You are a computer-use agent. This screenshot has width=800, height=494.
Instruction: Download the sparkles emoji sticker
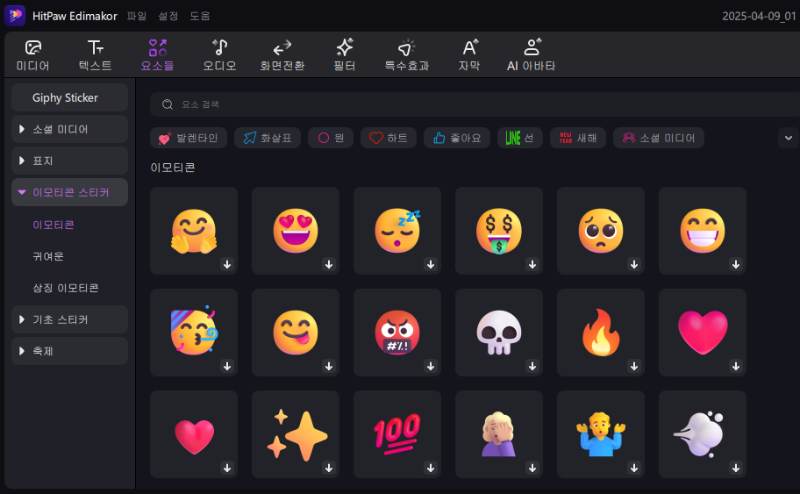tap(329, 467)
